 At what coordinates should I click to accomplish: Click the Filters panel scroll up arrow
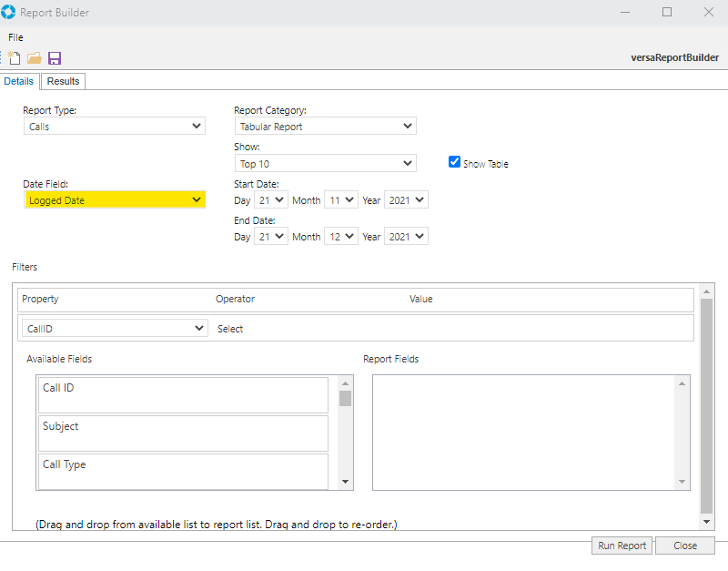click(x=707, y=291)
